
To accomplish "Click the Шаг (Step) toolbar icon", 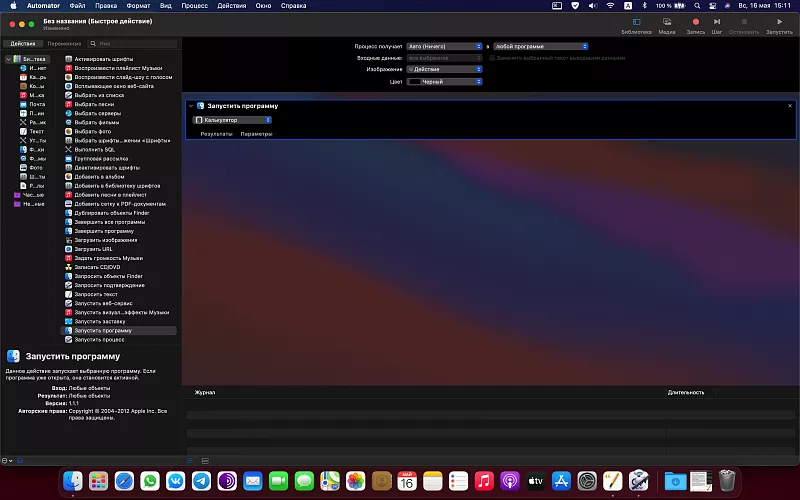I will 717,21.
